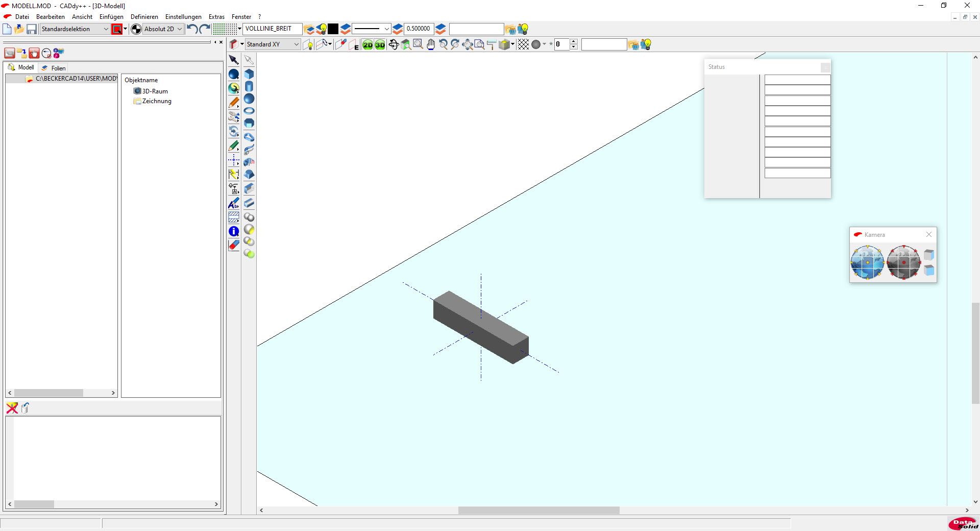Open the Einstellungen menu
The image size is (980, 531).
click(x=183, y=17)
